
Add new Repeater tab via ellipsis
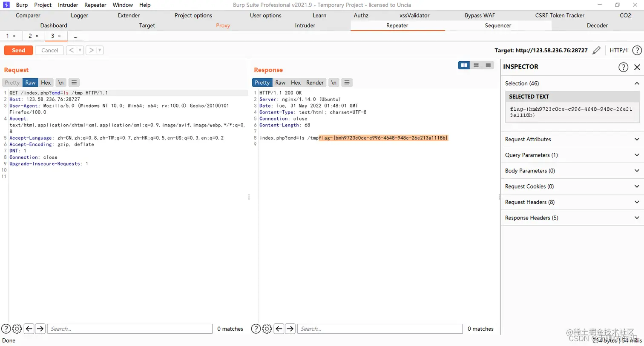pos(75,36)
